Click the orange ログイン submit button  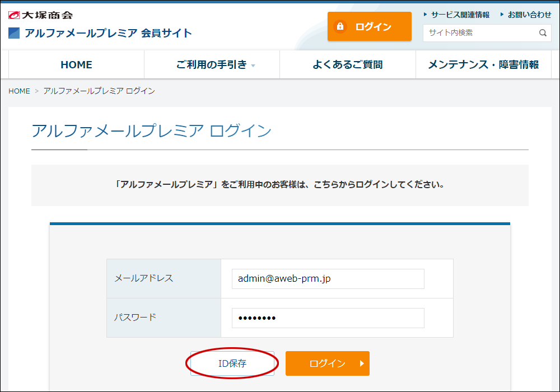[328, 363]
